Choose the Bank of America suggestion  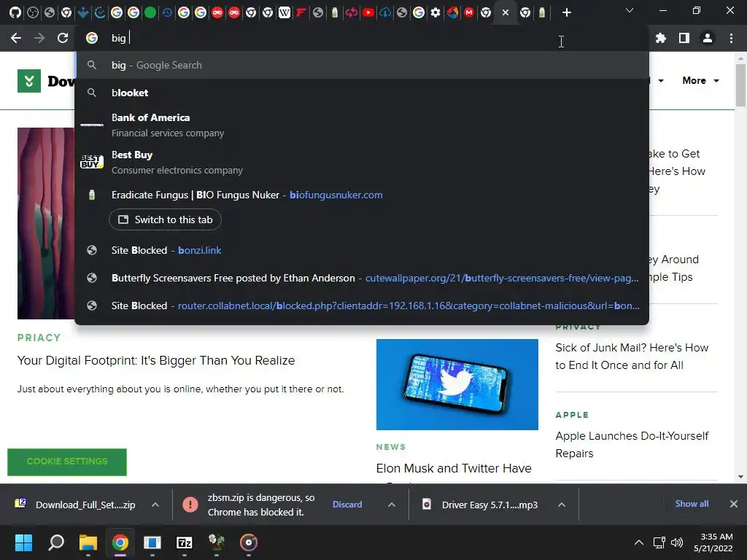pos(362,125)
